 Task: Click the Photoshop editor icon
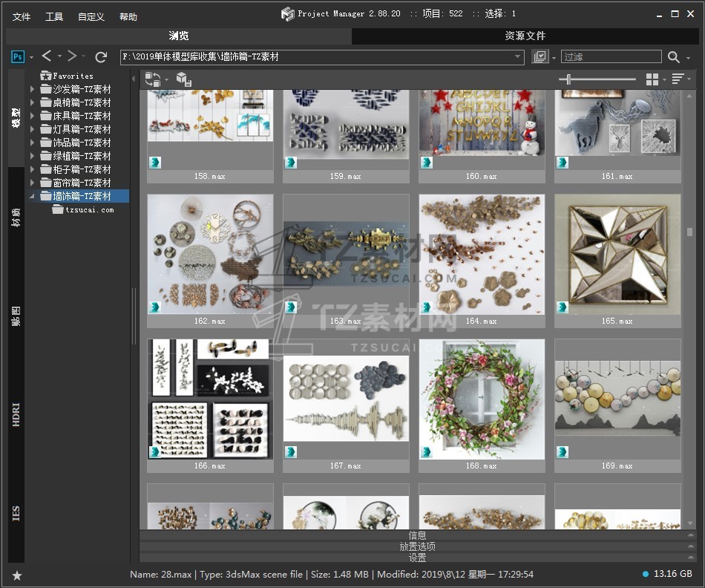[x=18, y=57]
